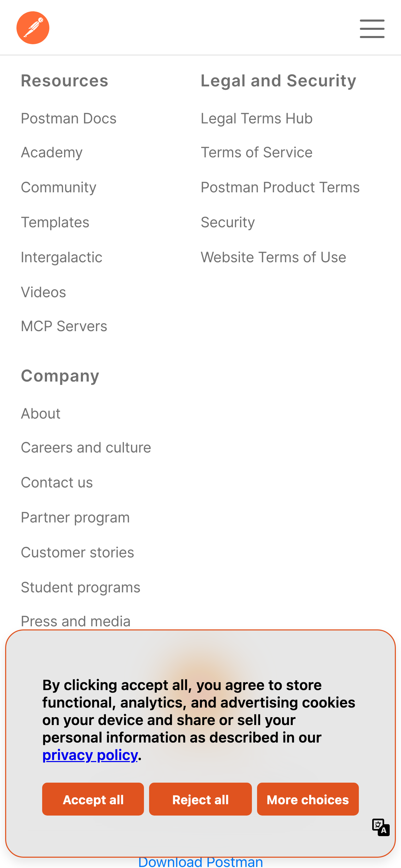Select the Contact us link
Screen dimensions: 401x868
click(x=57, y=483)
